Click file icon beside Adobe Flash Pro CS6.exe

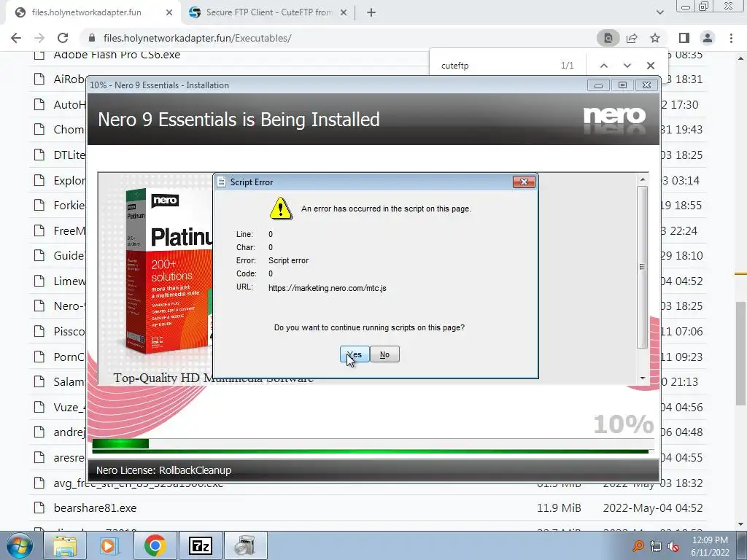(39, 55)
